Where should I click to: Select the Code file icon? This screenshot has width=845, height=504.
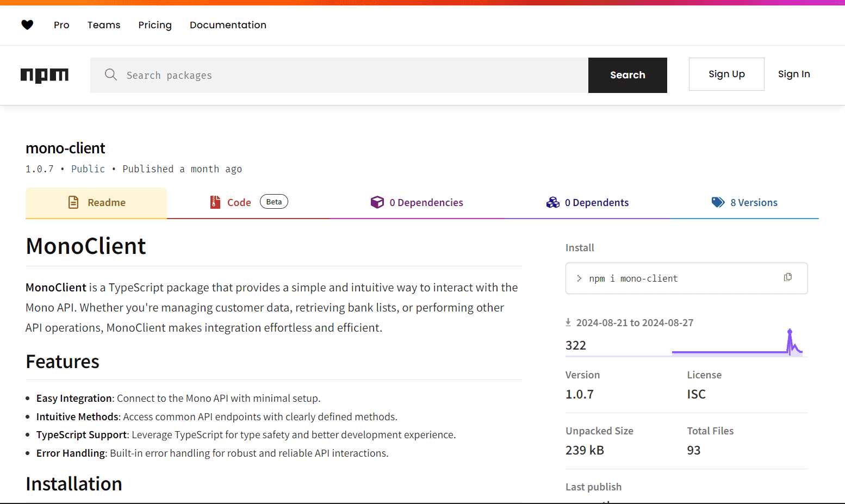(215, 201)
